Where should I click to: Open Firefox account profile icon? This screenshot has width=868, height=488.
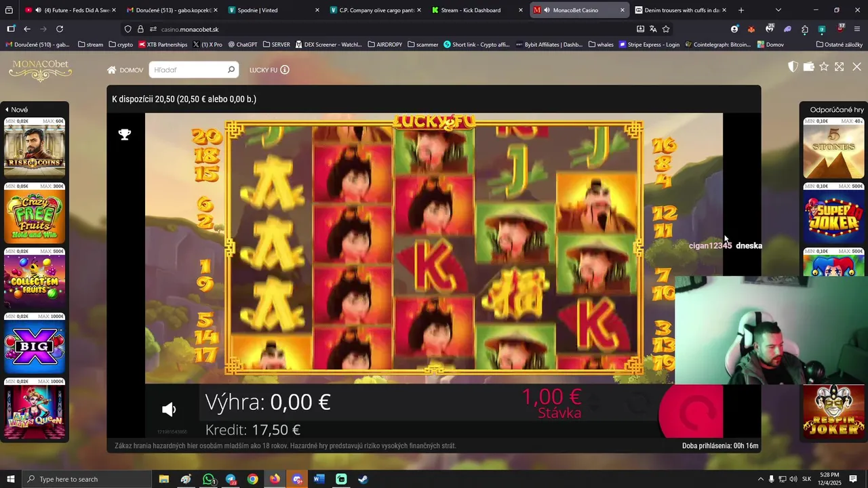(734, 29)
